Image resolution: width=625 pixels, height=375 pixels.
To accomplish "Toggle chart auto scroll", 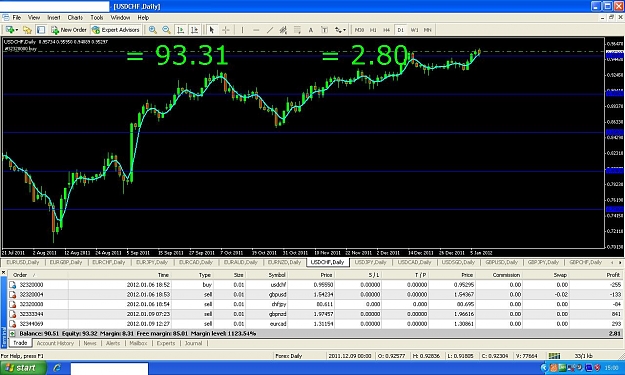I will (x=181, y=30).
